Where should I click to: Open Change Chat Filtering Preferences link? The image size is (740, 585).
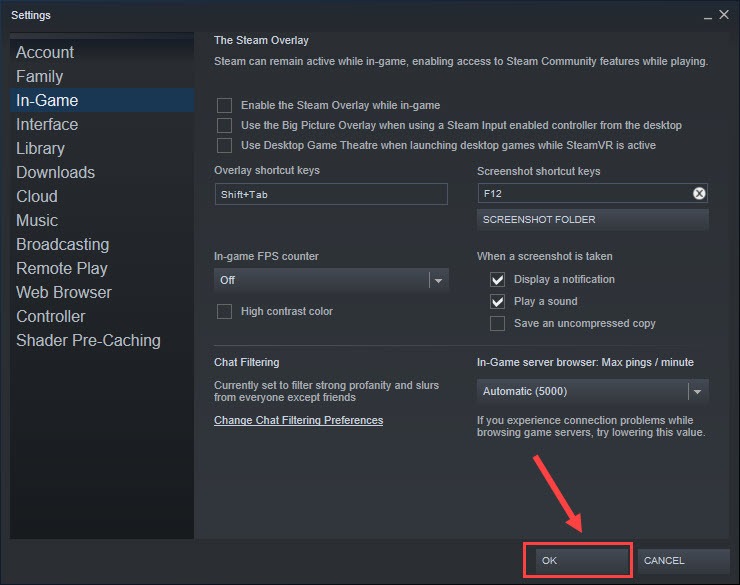click(298, 420)
